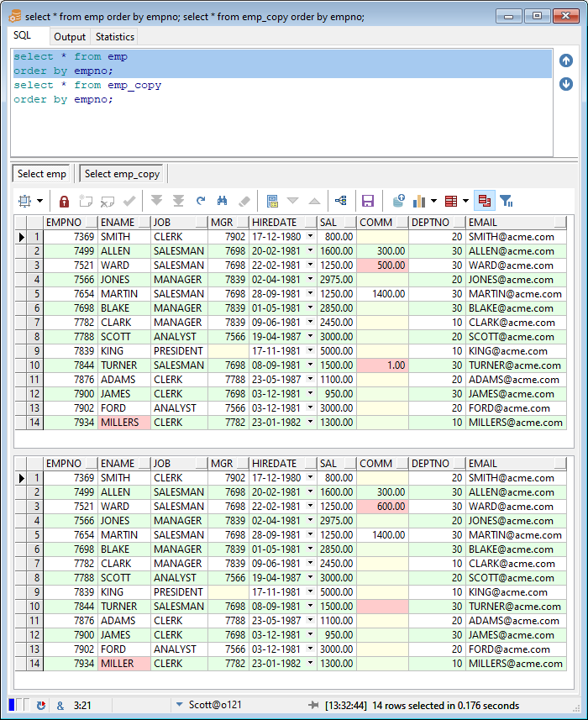The width and height of the screenshot is (588, 720).
Task: Click EMPNO column header in top grid
Action: pos(71,223)
